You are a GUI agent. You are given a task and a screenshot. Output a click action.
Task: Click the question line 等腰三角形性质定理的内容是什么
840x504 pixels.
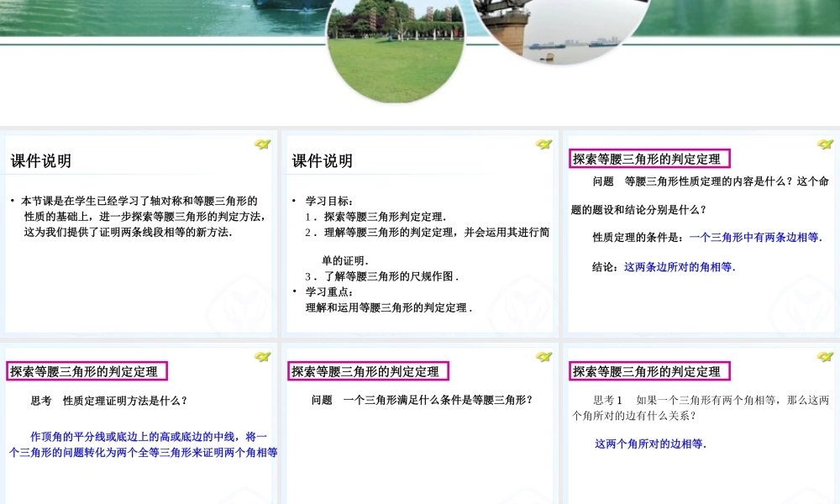(x=711, y=181)
